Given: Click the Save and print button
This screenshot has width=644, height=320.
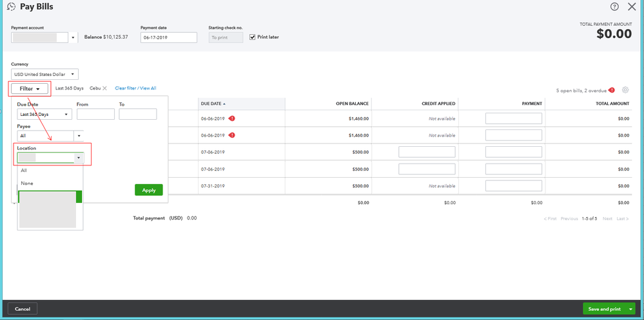Looking at the screenshot, I should pyautogui.click(x=604, y=308).
